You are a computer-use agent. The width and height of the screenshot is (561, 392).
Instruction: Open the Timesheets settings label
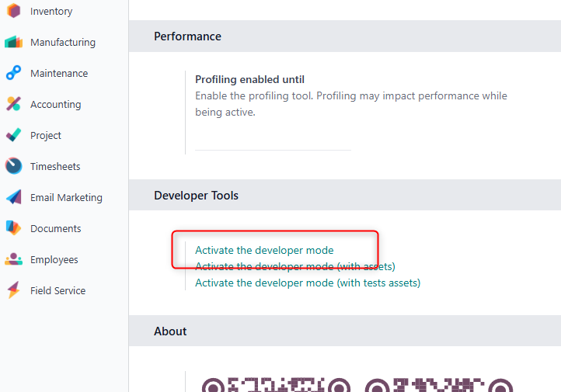[x=55, y=167]
